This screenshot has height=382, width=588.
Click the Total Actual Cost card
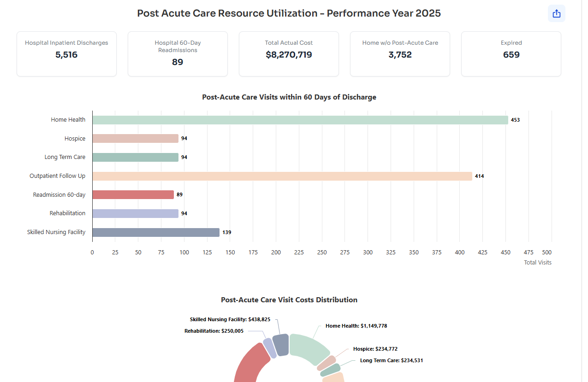(x=289, y=54)
